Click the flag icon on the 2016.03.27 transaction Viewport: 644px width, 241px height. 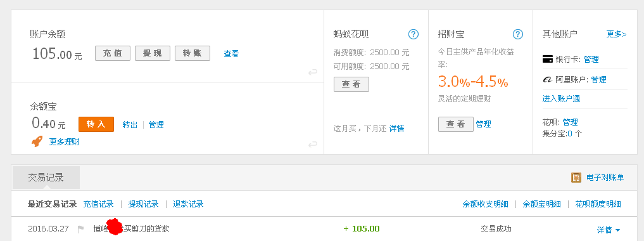point(80,229)
